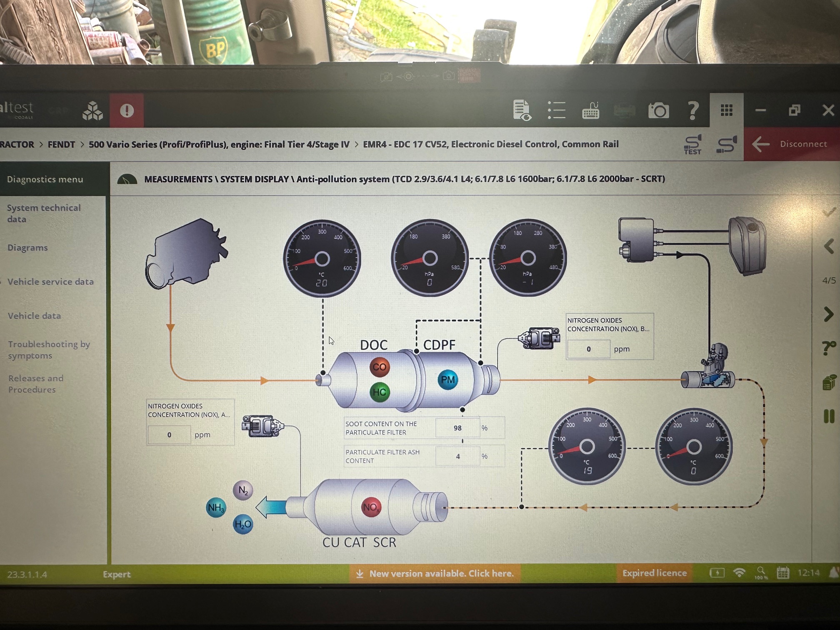Open Releases and Procedures
This screenshot has width=840, height=630.
point(36,384)
